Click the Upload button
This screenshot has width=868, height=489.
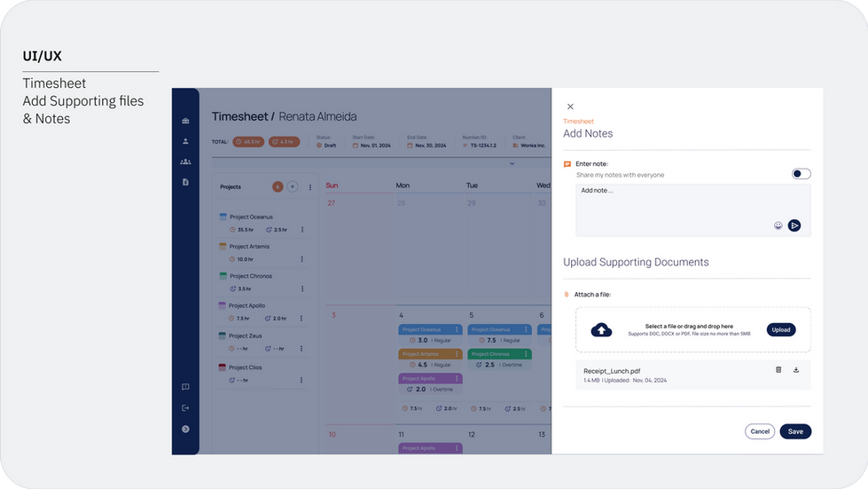781,329
